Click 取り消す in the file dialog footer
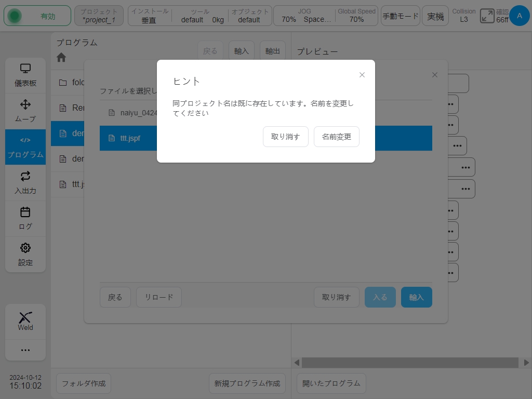The height and width of the screenshot is (399, 532). point(336,297)
